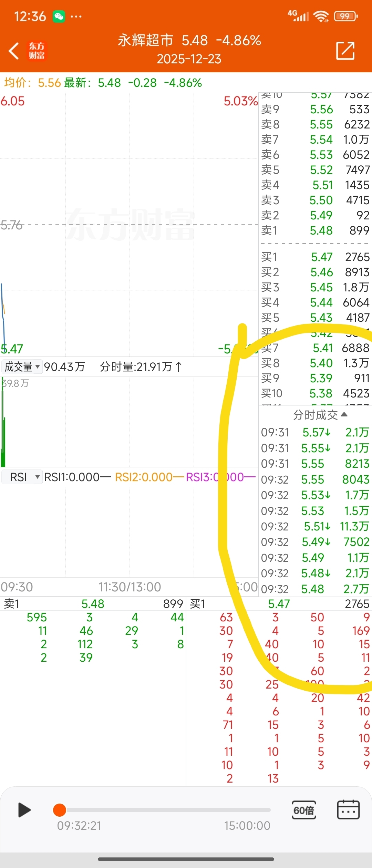
Task: Select the 买4 5.44 order row
Action: (x=315, y=302)
